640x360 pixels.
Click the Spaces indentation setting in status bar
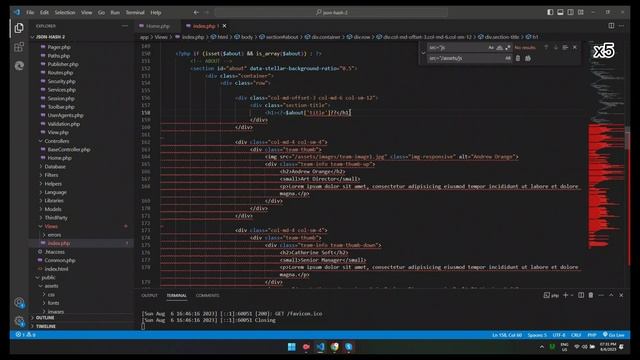[537, 335]
